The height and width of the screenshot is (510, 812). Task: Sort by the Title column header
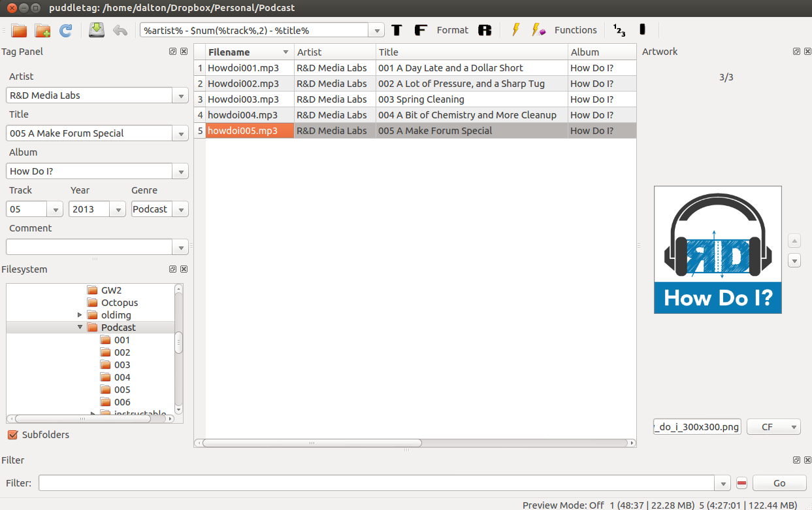coord(472,52)
